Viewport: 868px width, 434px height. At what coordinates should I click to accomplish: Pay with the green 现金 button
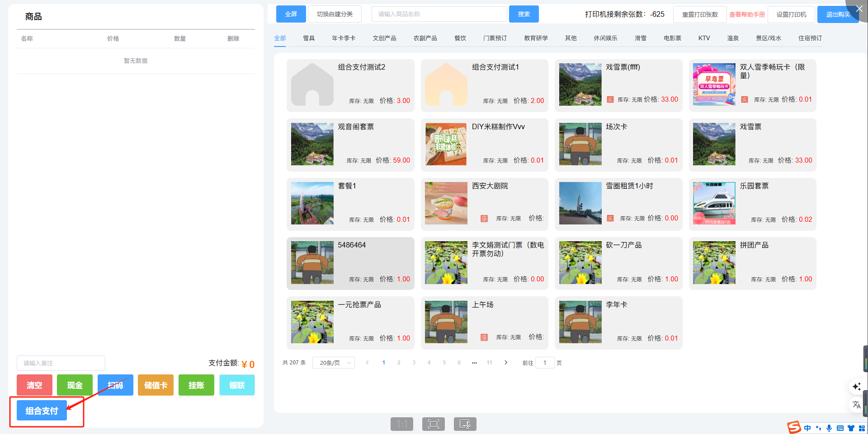(x=75, y=385)
